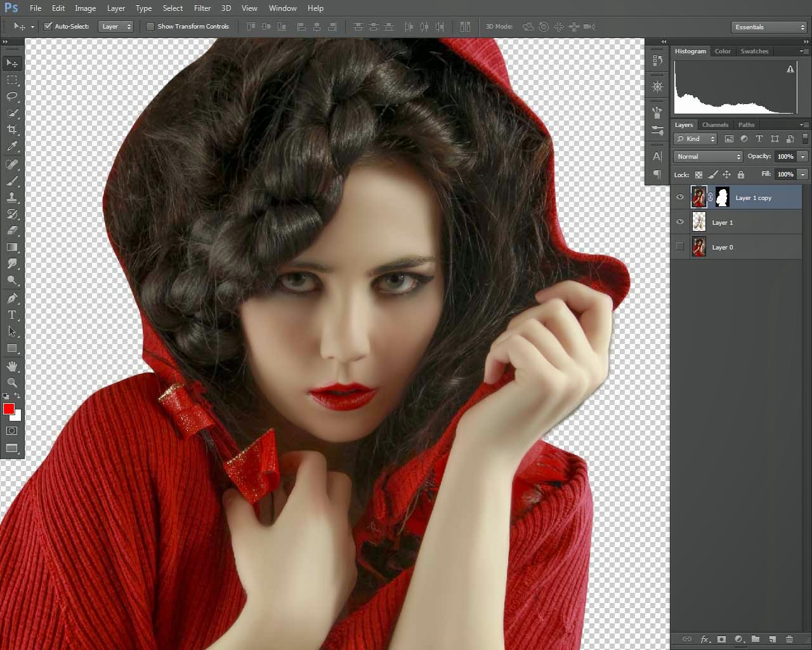Open Auto-Select Layer dropdown
The height and width of the screenshot is (650, 812).
116,27
